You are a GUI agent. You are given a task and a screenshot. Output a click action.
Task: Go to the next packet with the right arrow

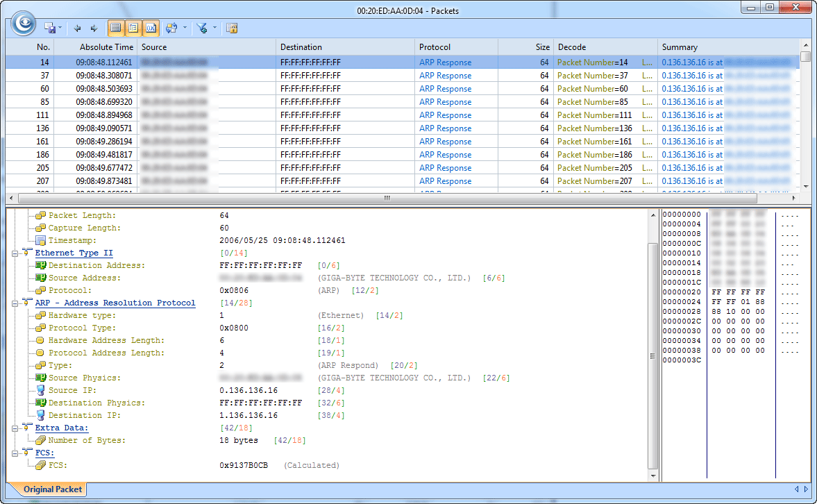pyautogui.click(x=94, y=28)
